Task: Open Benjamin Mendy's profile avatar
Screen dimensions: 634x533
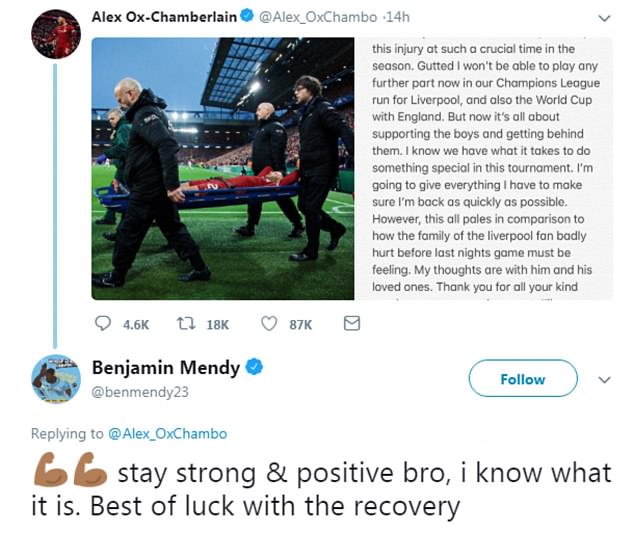Action: click(56, 379)
